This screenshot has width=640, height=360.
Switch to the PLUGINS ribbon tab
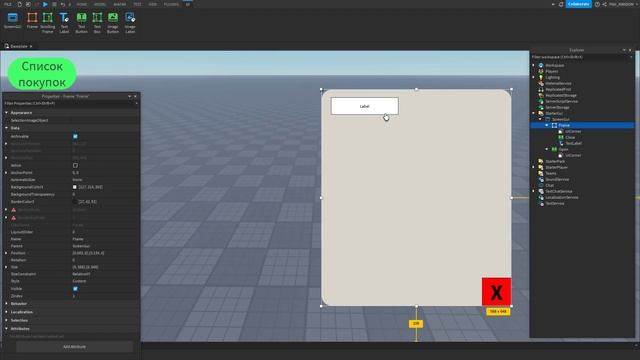pos(171,4)
